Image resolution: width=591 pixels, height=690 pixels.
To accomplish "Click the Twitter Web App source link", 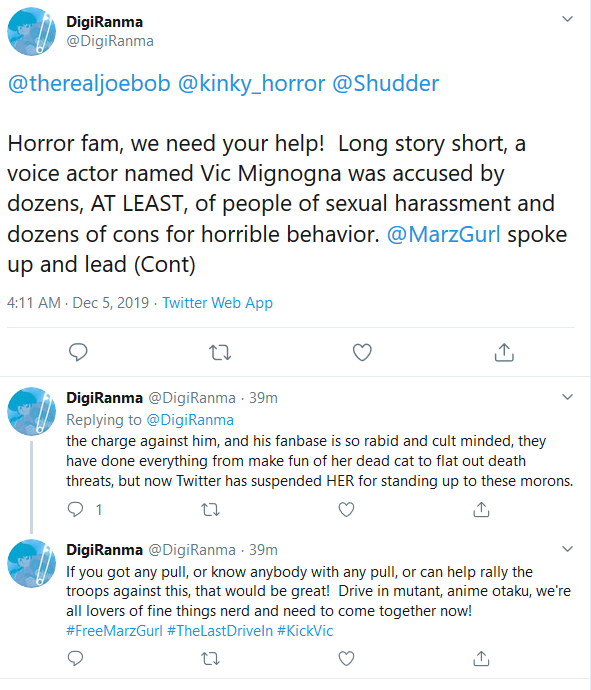I will point(217,303).
